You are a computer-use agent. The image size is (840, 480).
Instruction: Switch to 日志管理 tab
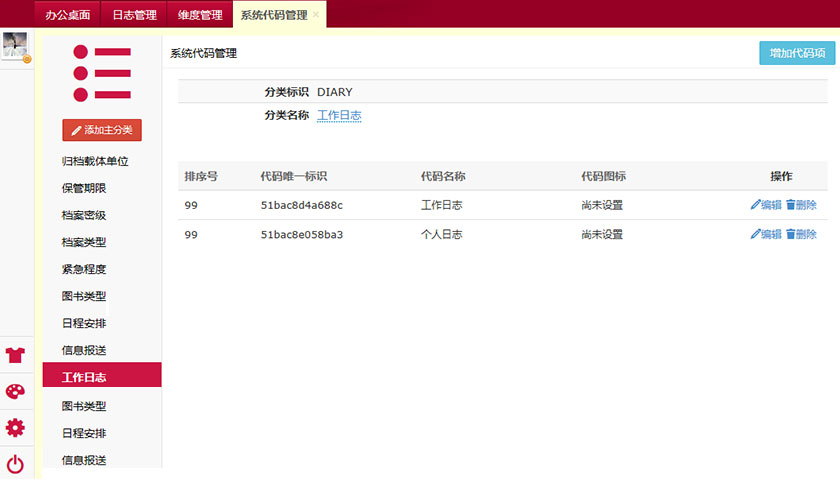134,14
